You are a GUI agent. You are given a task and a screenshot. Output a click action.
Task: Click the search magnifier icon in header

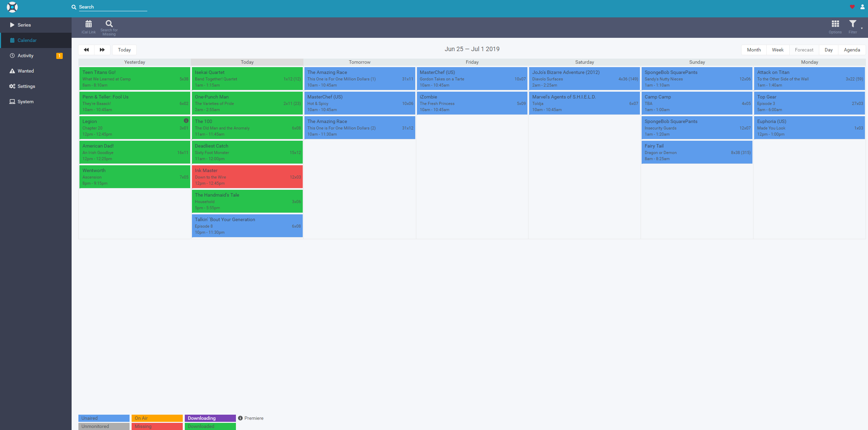pyautogui.click(x=74, y=7)
